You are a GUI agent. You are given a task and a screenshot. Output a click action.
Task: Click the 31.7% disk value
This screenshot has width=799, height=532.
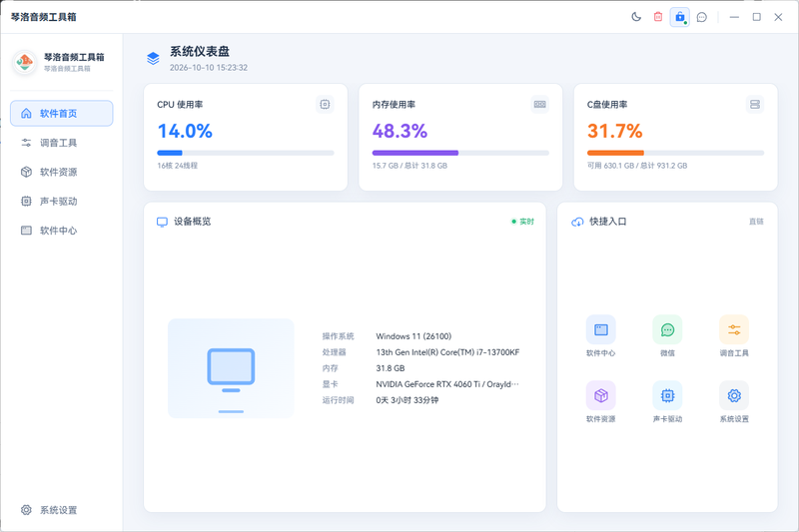pos(614,131)
